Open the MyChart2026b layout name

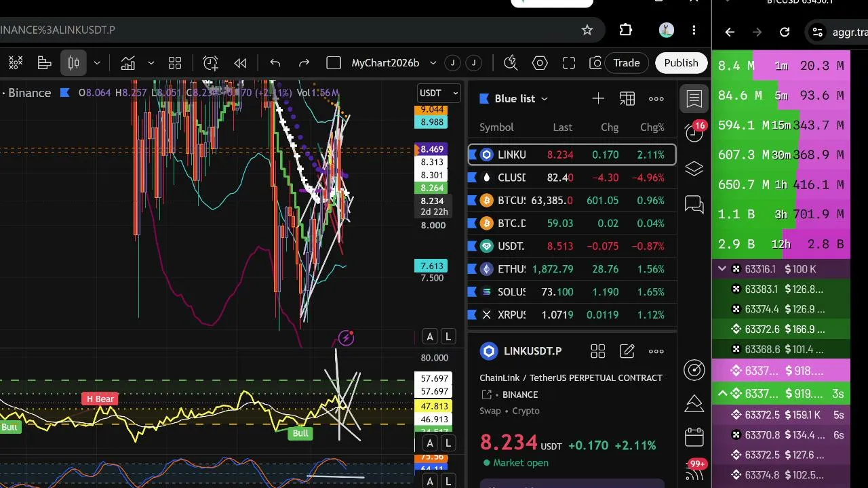click(x=385, y=63)
